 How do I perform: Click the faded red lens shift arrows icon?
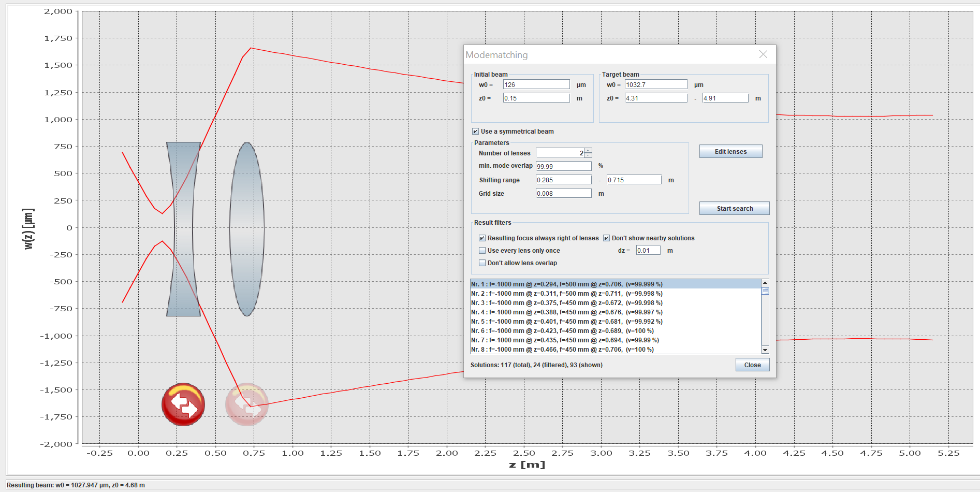click(247, 404)
